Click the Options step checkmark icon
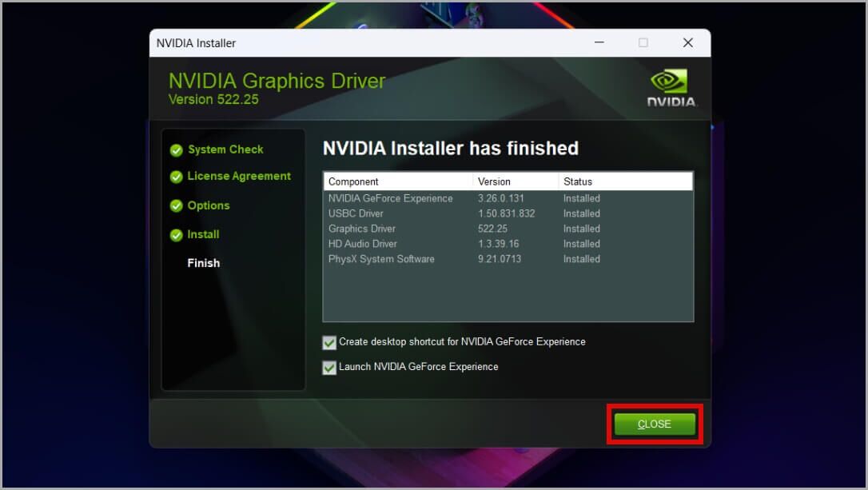The width and height of the screenshot is (868, 490). (177, 206)
